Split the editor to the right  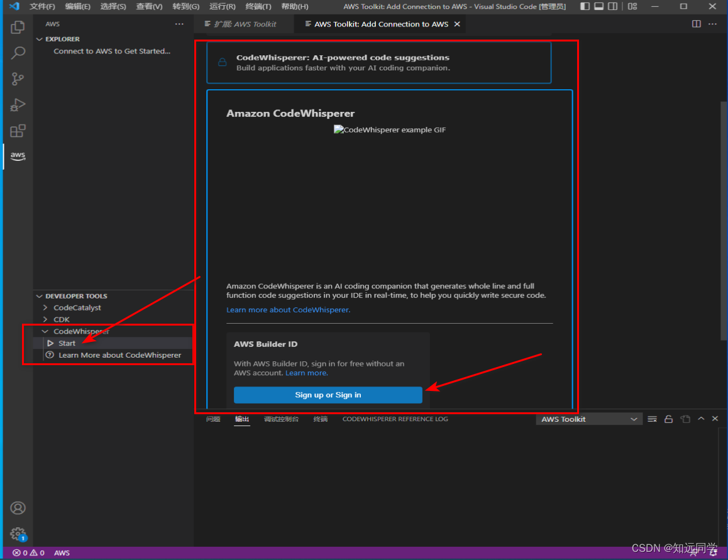(x=696, y=24)
